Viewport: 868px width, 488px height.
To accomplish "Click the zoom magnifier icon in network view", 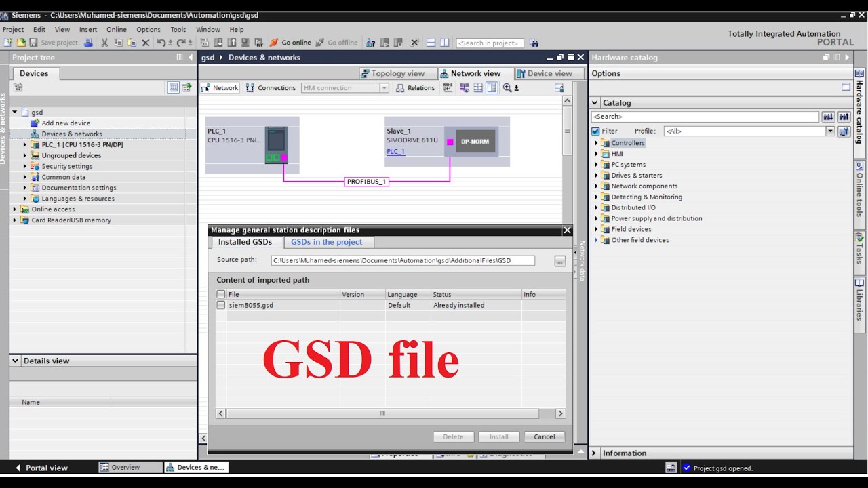I will pyautogui.click(x=507, y=87).
